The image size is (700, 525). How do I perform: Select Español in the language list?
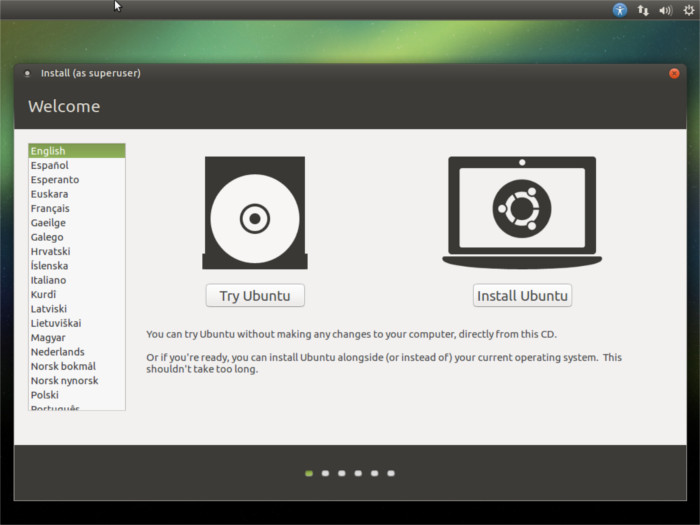77,165
